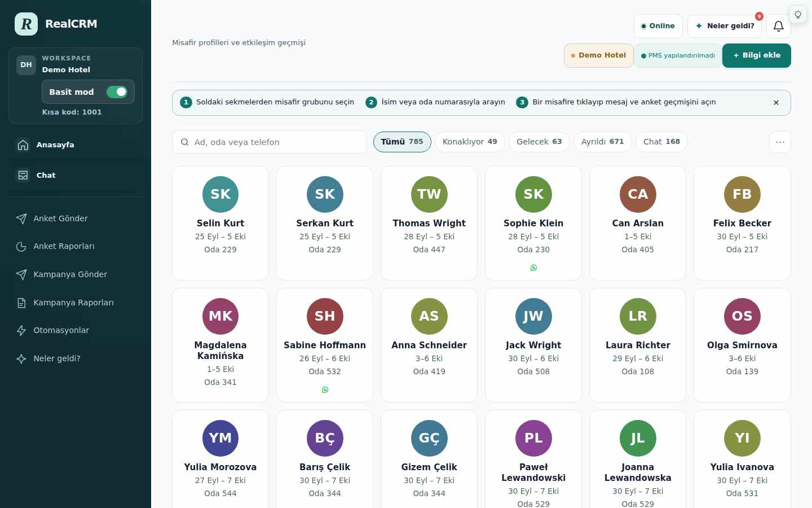Open the Demo Hotel selector
The width and height of the screenshot is (812, 508).
tap(598, 55)
